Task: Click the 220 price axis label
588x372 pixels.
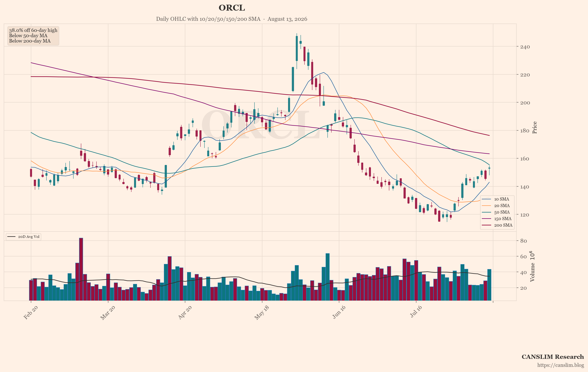Action: point(525,75)
